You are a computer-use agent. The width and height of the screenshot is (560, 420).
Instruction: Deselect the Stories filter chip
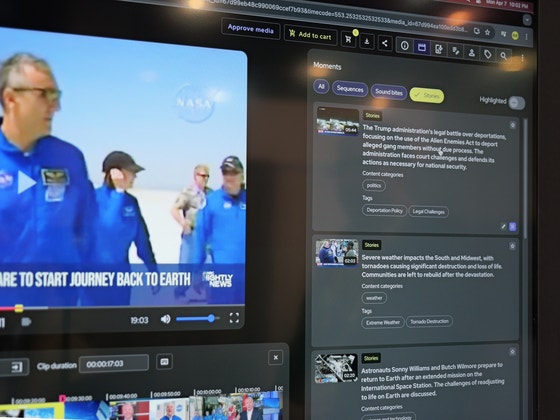427,95
